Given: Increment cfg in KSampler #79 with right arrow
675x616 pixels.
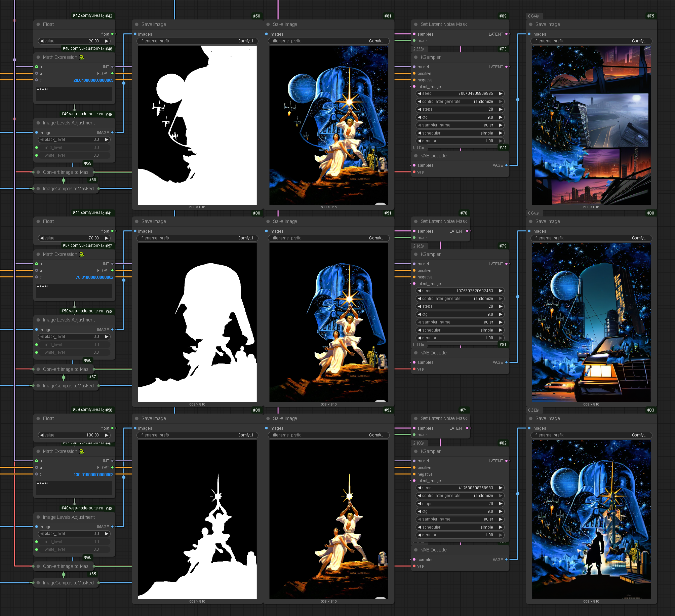Looking at the screenshot, I should 501,314.
